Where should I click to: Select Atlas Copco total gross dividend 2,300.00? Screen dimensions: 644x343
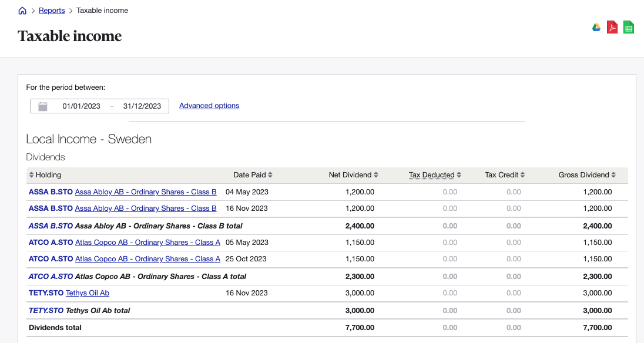[597, 277]
